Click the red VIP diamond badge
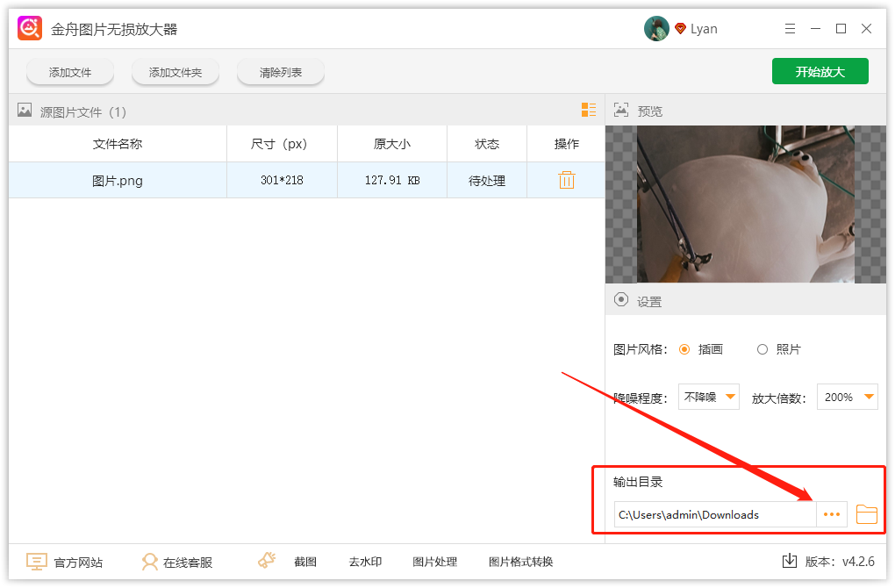Screen dimensions: 895x588 pos(680,29)
